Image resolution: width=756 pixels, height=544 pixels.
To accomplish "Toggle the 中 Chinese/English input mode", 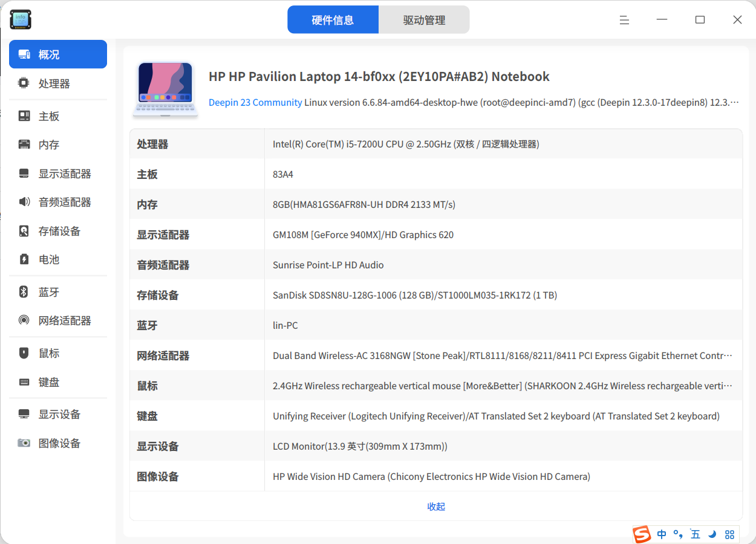I will 662,534.
